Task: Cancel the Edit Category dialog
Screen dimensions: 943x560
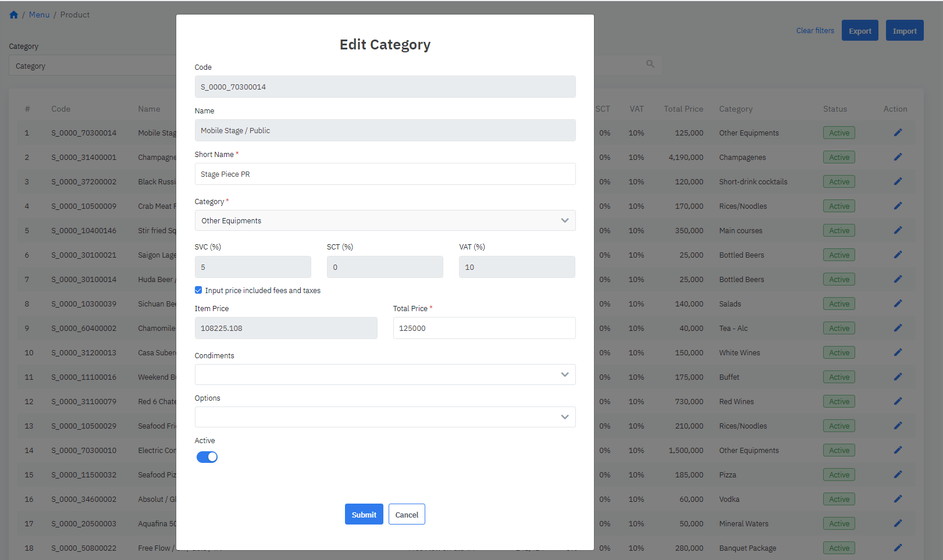Action: (407, 515)
